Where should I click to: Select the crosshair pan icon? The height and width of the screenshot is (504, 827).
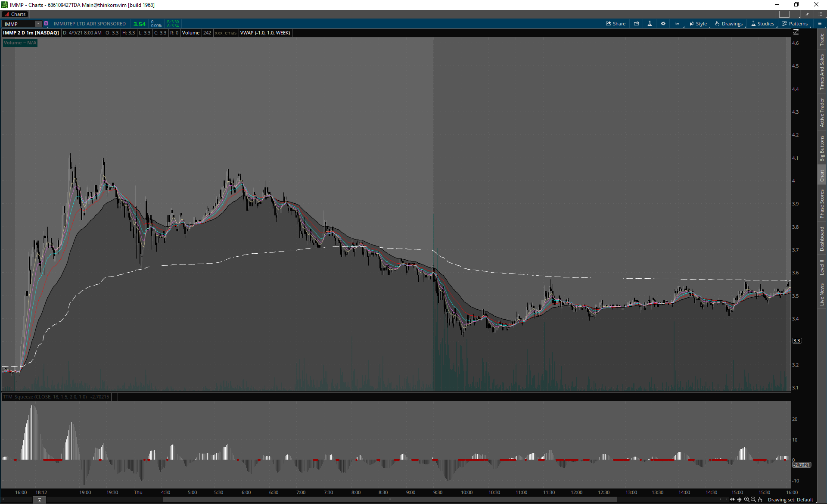coord(740,500)
